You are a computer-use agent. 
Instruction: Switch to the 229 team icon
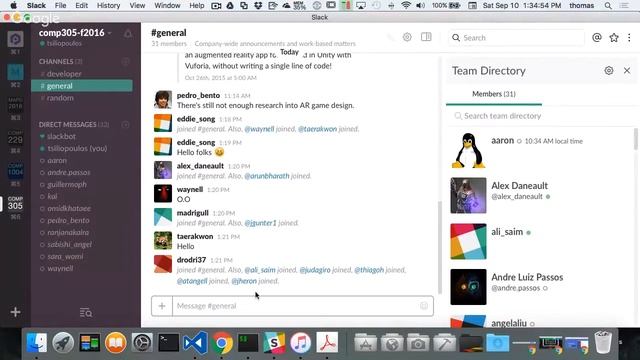click(15, 138)
